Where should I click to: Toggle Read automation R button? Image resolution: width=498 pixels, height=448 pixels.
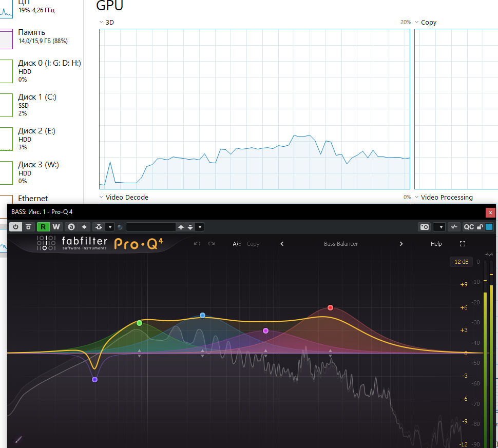click(x=43, y=227)
